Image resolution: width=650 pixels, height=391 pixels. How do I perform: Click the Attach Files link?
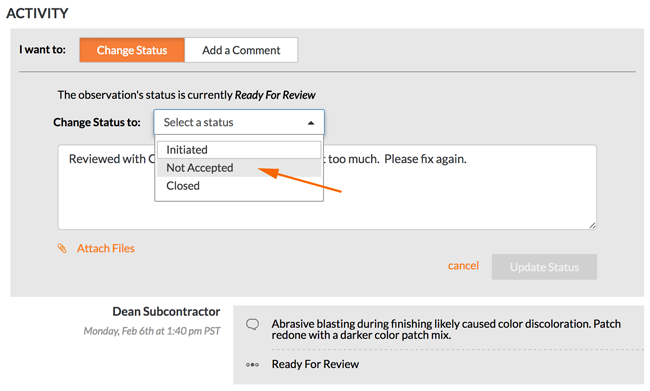coord(106,248)
